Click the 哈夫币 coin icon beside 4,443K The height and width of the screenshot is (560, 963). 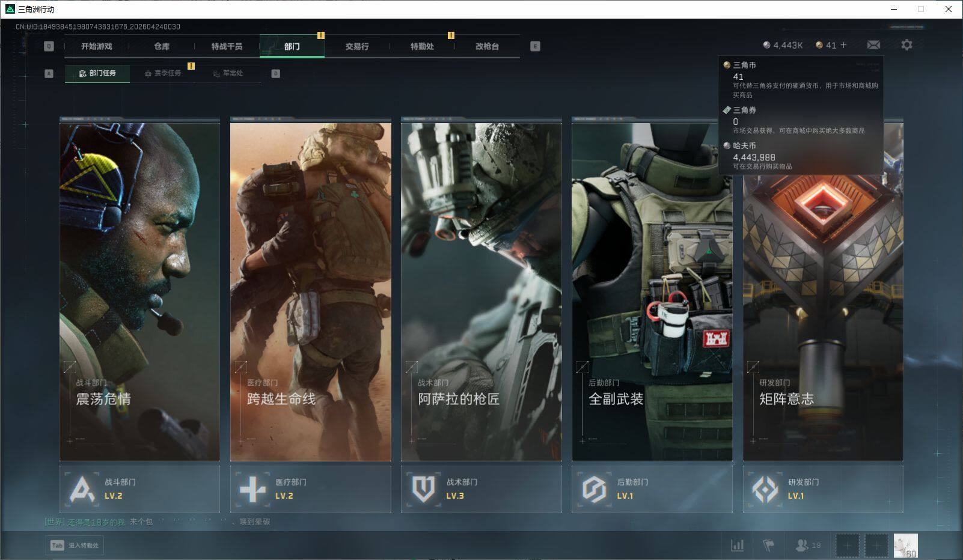766,45
